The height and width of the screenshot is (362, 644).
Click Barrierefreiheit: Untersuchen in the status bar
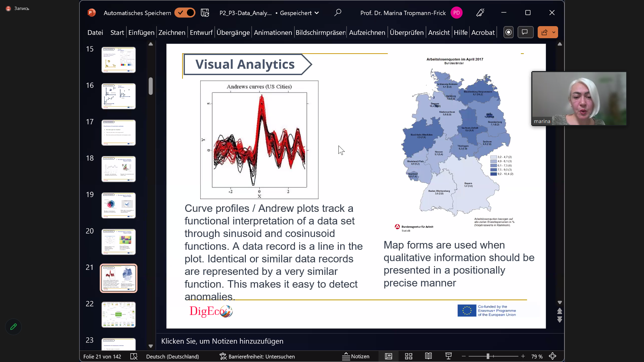tap(257, 356)
